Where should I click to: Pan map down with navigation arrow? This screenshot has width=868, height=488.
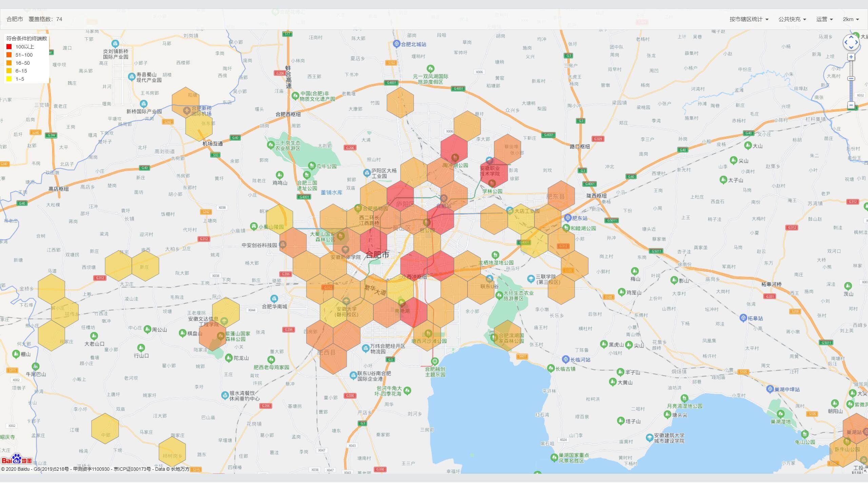click(851, 48)
